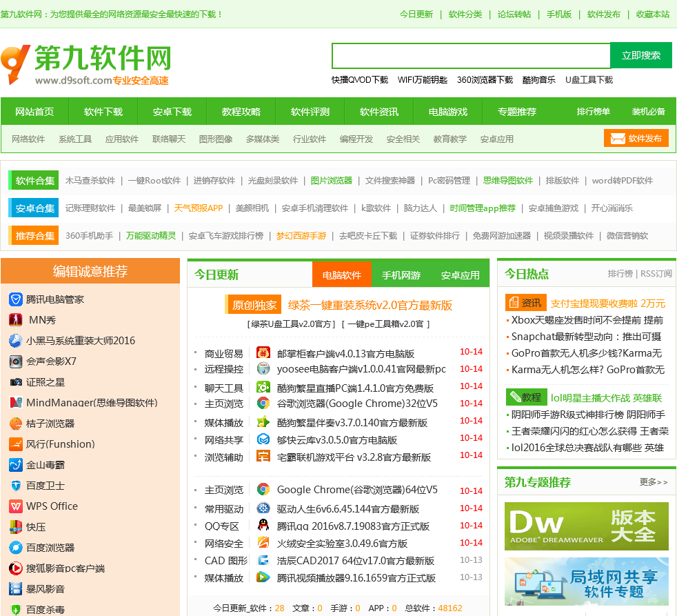Open the 网站首页 nav item
This screenshot has width=677, height=616.
pyautogui.click(x=34, y=112)
